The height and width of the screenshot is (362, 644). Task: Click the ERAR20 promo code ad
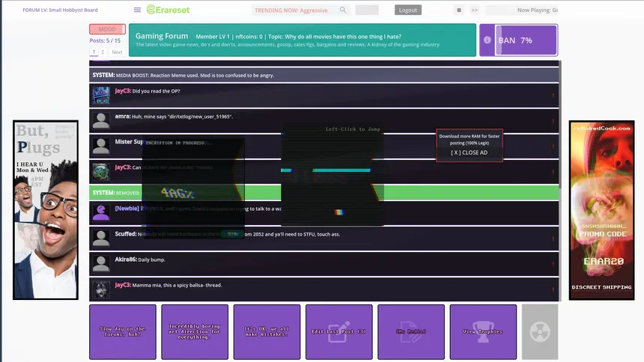pos(602,210)
